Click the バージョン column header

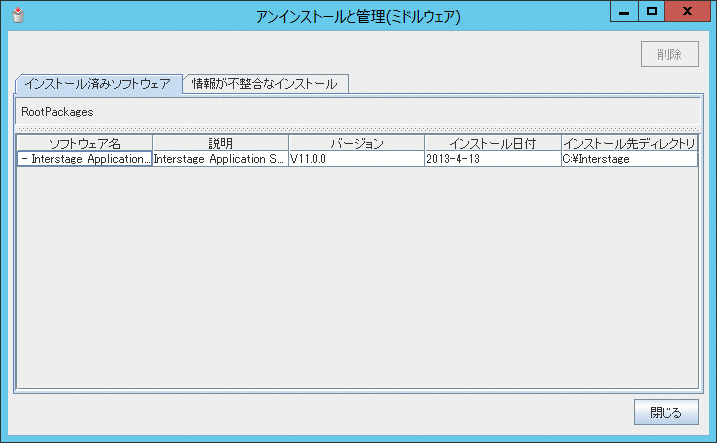(357, 144)
